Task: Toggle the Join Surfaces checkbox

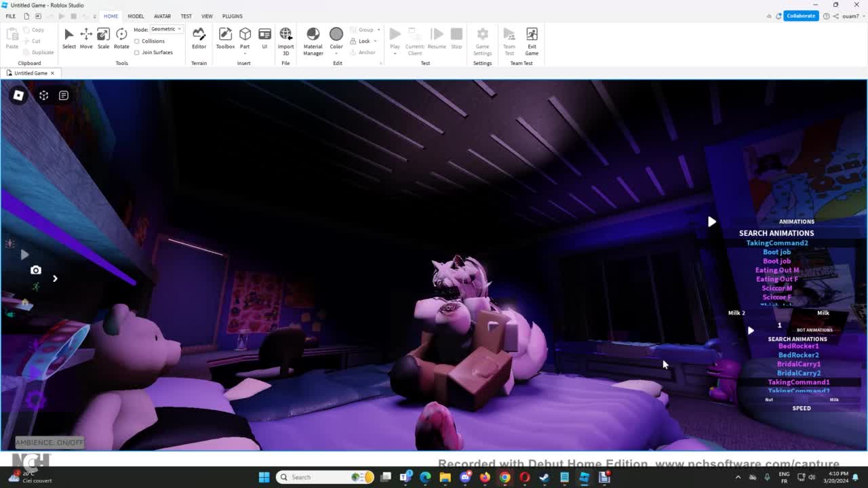Action: pyautogui.click(x=137, y=52)
